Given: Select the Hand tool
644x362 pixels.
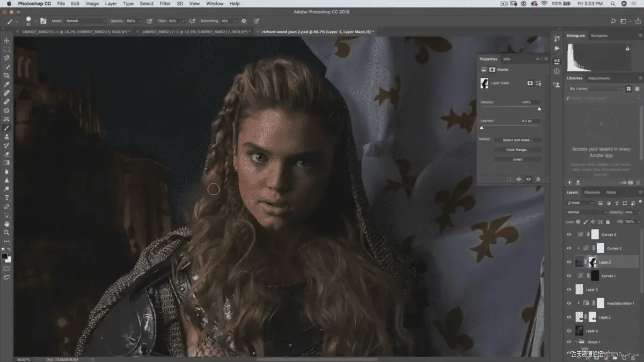Looking at the screenshot, I should [6, 224].
